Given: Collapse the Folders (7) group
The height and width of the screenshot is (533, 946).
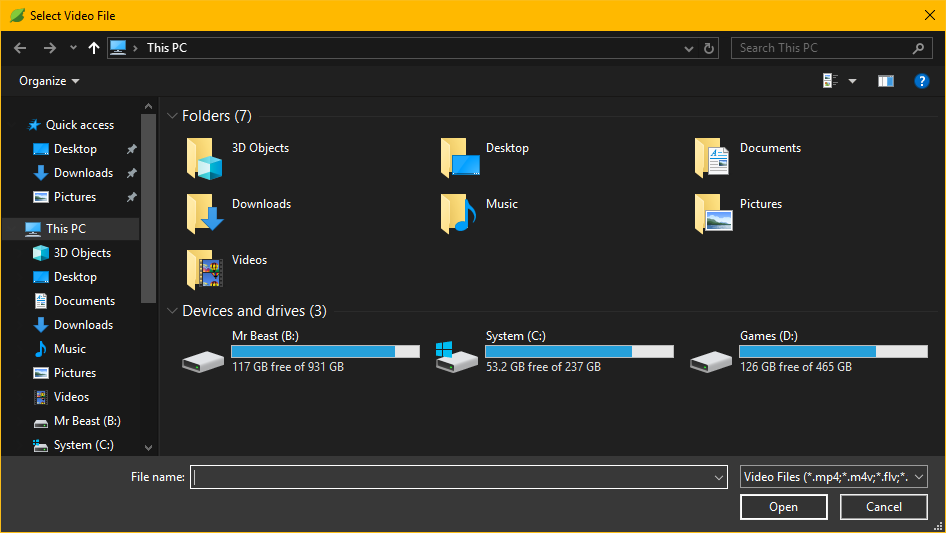Looking at the screenshot, I should click(x=172, y=116).
